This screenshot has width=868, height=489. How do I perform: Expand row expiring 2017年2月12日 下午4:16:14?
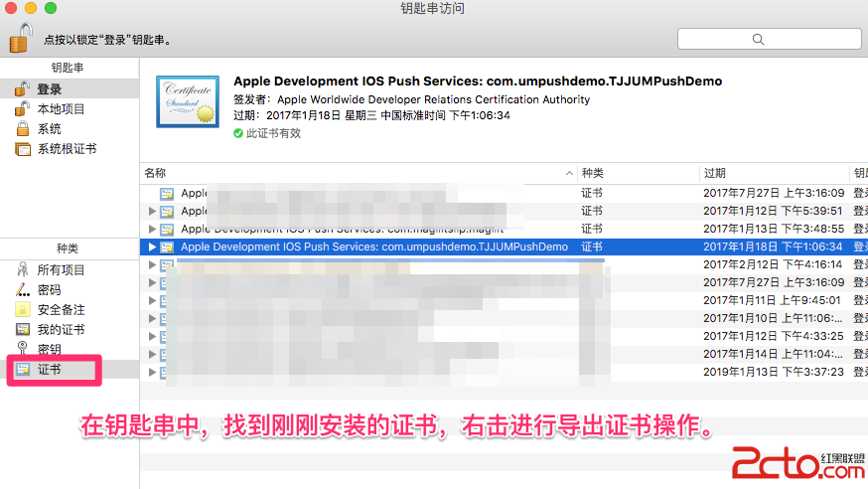152,264
